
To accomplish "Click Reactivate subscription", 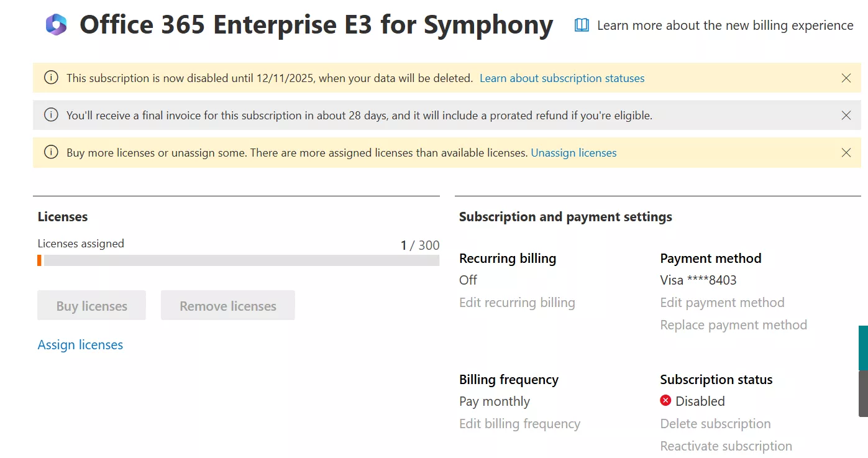I will 726,446.
